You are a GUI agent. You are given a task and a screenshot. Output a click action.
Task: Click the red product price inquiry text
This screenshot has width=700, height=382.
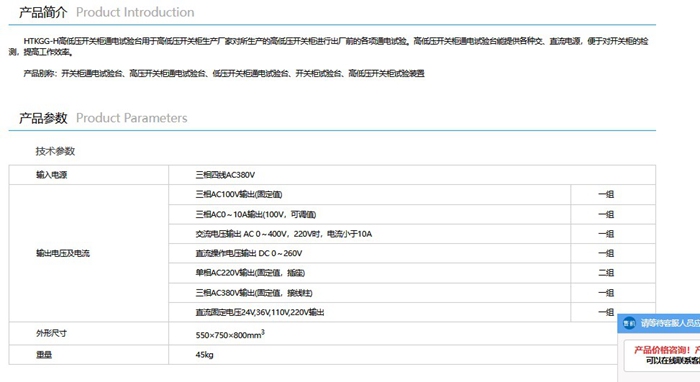point(667,350)
